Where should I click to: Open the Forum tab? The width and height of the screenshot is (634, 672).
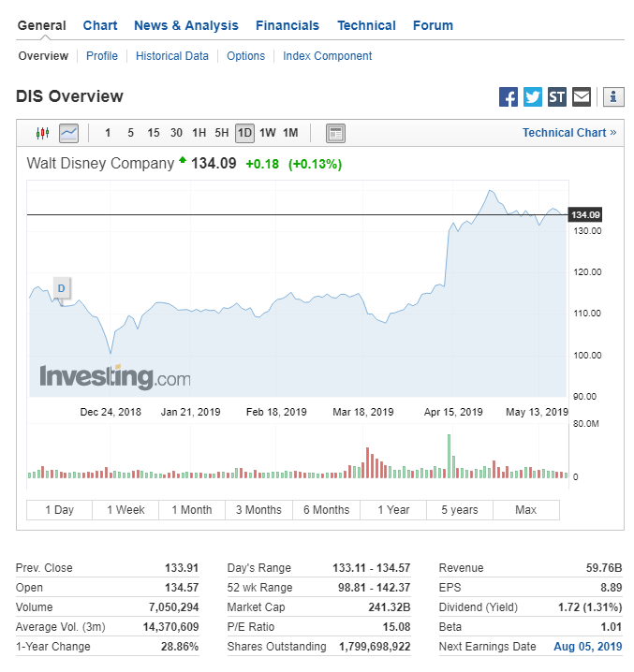pos(433,25)
